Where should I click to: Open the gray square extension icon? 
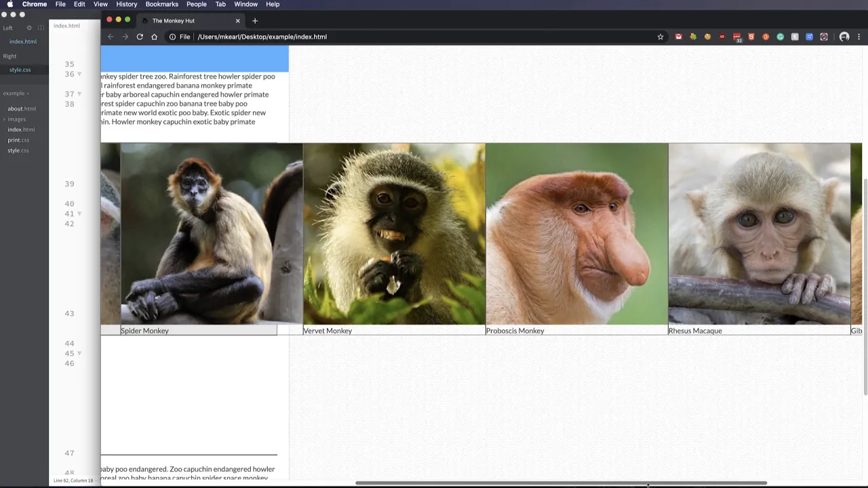795,37
